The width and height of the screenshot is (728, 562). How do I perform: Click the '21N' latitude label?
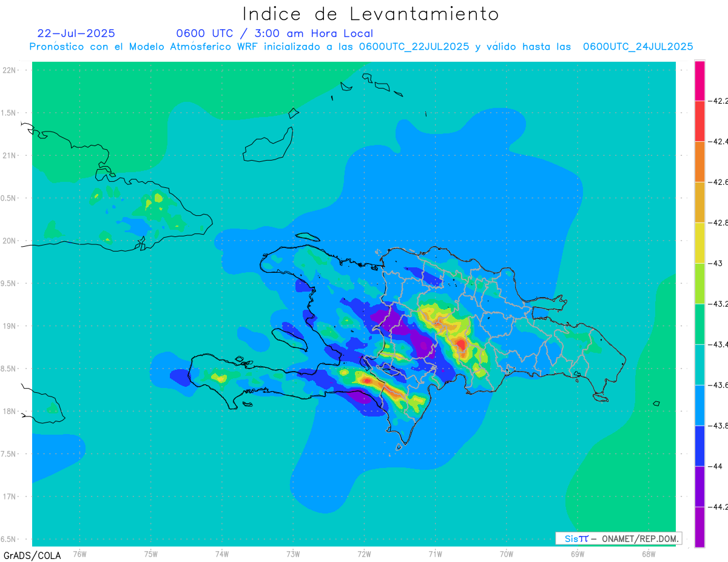pos(10,155)
